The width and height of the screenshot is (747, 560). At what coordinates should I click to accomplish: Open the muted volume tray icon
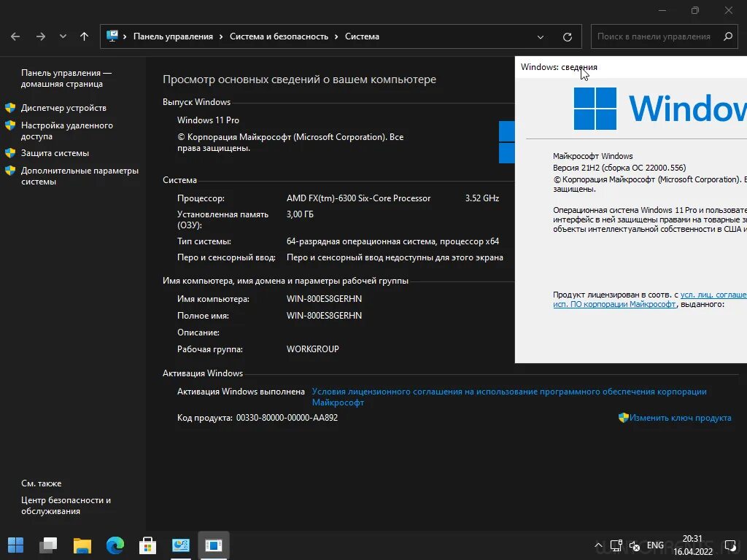[x=634, y=545]
